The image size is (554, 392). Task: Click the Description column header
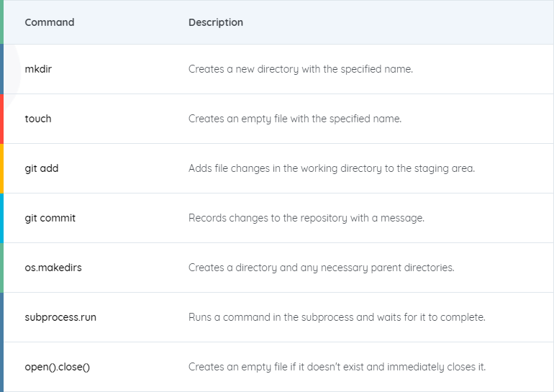tap(216, 22)
